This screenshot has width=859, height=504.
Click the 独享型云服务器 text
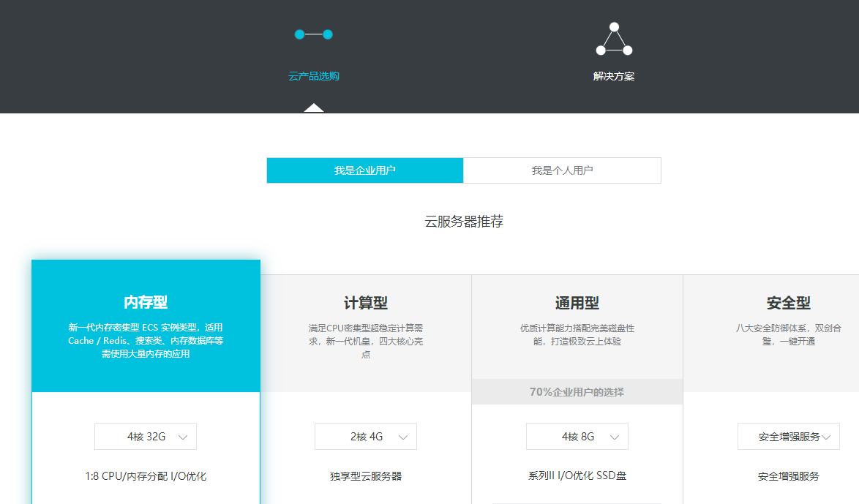366,476
